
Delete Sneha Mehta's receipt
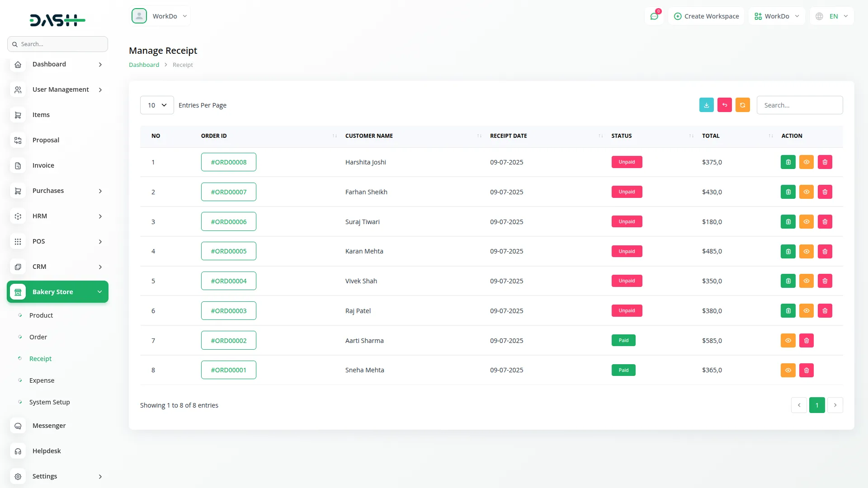[x=806, y=370]
